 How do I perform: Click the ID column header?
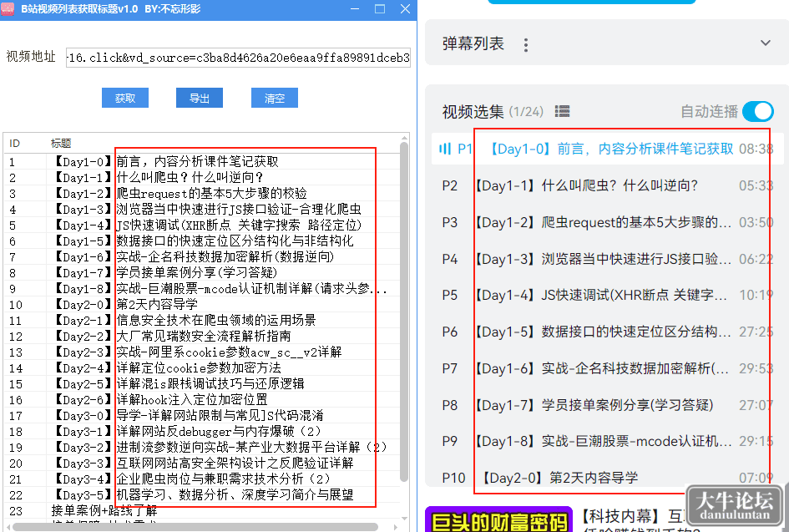pos(14,144)
